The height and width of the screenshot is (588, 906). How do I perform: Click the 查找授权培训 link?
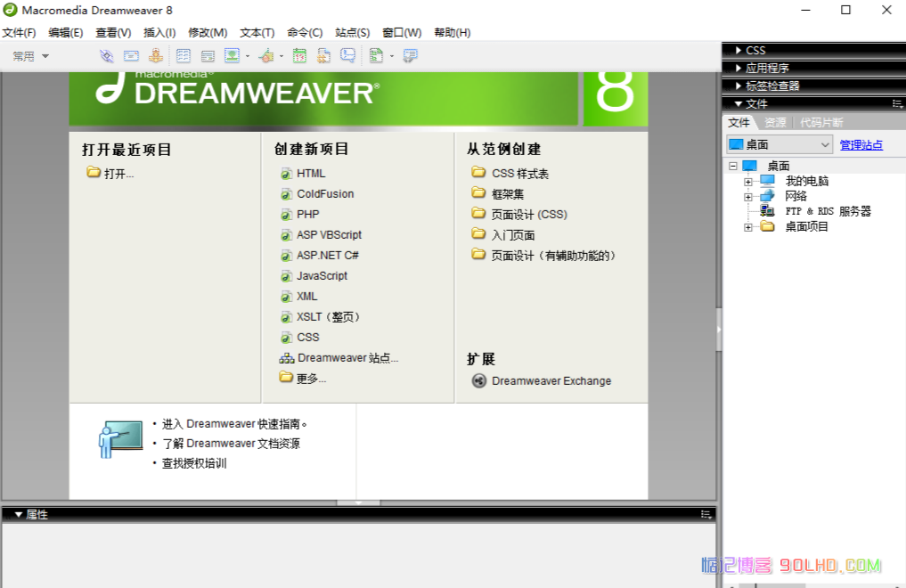tap(194, 463)
